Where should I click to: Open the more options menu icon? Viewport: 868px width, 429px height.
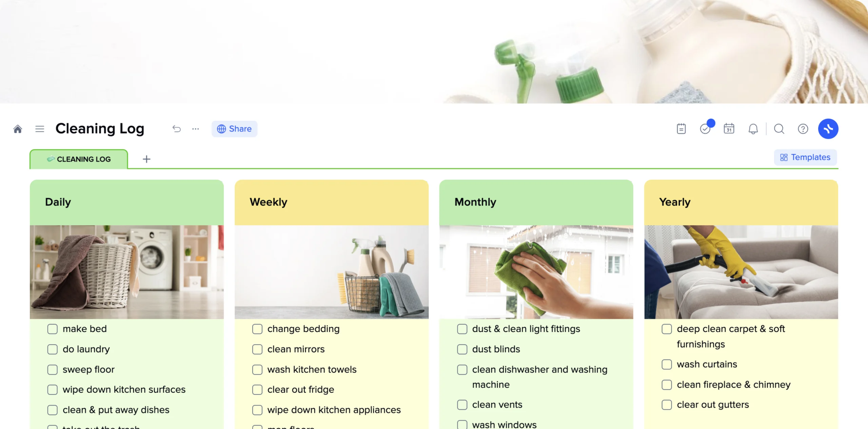[x=196, y=129]
